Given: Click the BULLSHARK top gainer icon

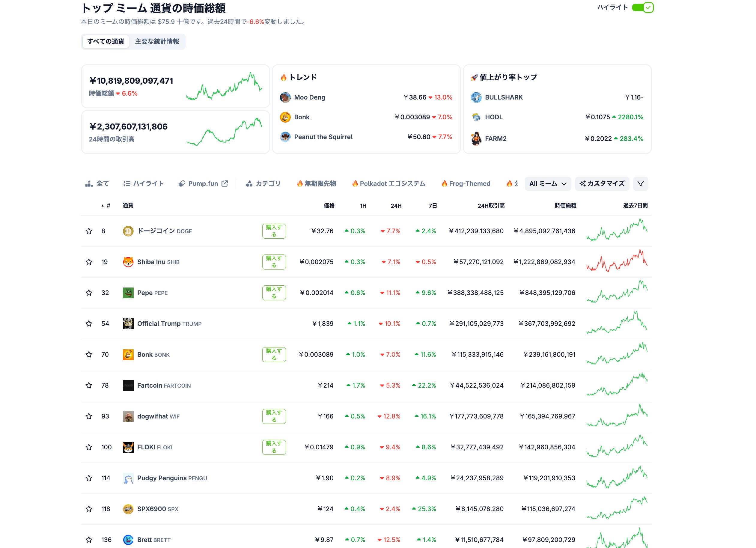Looking at the screenshot, I should [x=476, y=97].
